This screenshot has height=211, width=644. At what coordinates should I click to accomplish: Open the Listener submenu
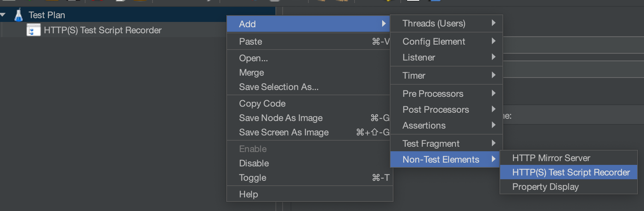coord(419,57)
